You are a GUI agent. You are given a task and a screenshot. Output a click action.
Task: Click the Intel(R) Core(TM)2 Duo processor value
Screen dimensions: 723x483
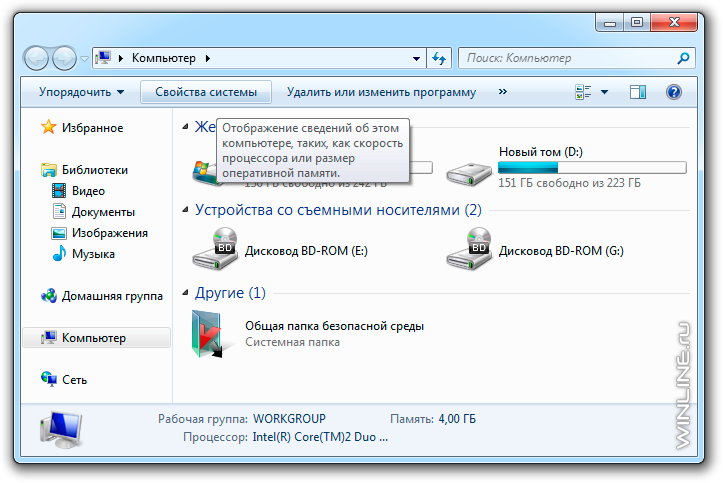(x=320, y=437)
